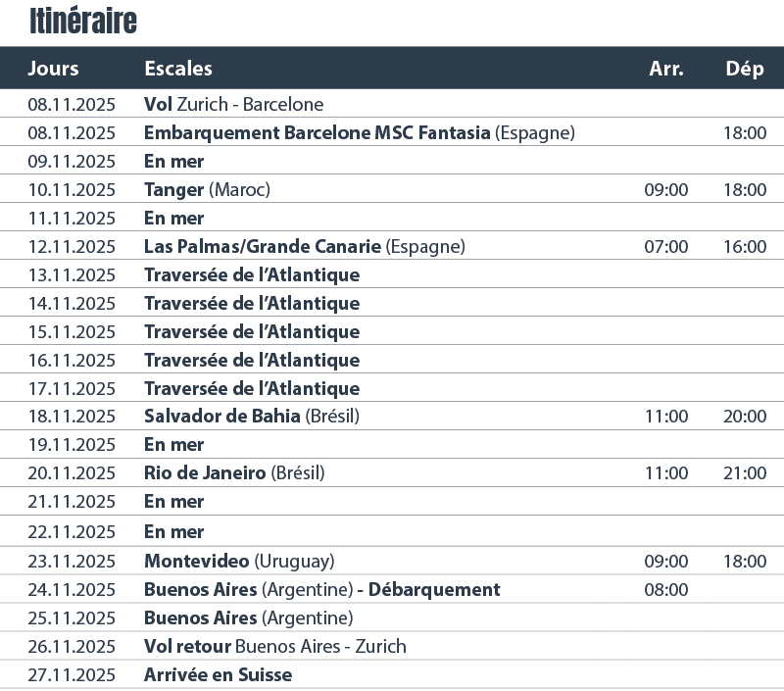Click the Arr. column header
784x691 pixels.
pyautogui.click(x=666, y=68)
